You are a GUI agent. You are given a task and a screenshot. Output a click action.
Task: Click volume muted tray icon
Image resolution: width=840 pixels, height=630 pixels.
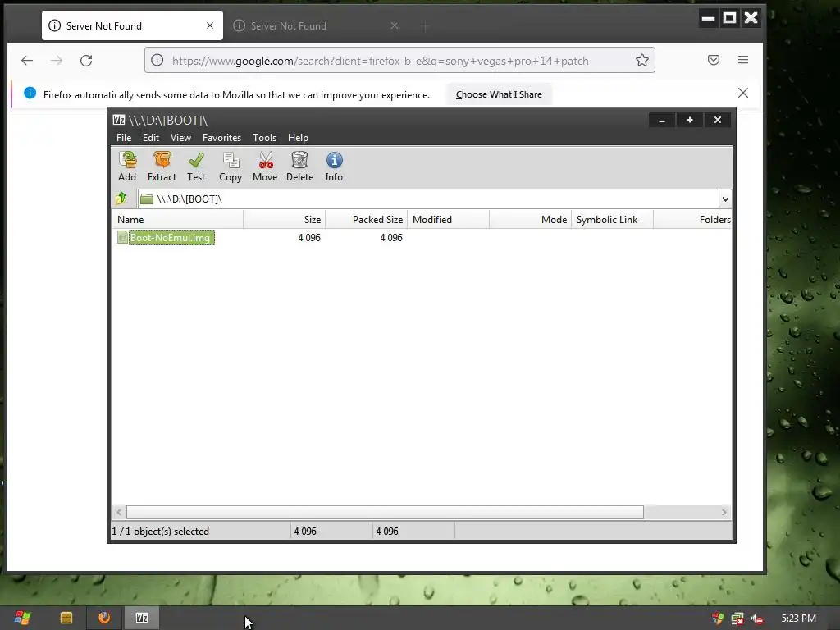coord(757,619)
